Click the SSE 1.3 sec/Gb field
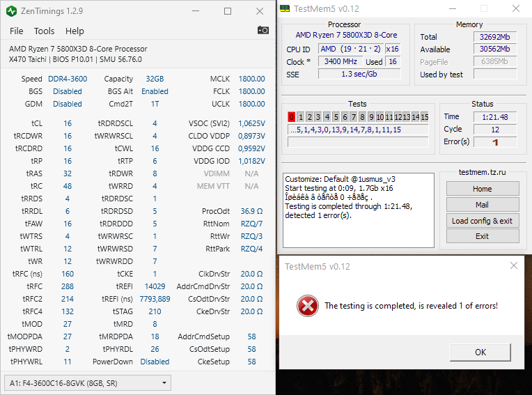 tap(359, 74)
